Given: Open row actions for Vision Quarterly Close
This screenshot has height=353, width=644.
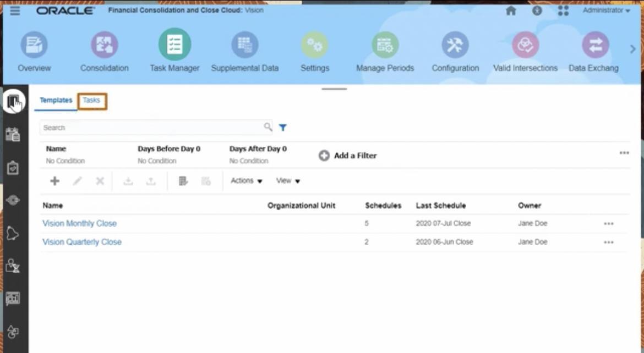Looking at the screenshot, I should coord(609,242).
